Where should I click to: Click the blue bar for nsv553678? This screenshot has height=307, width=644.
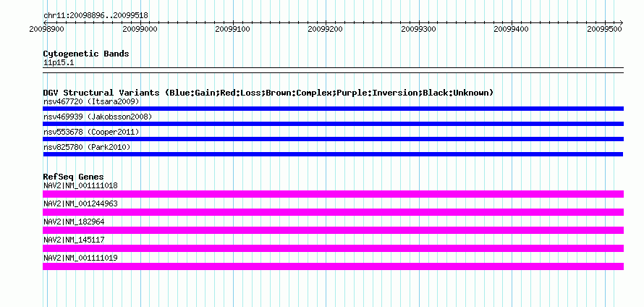coord(333,139)
